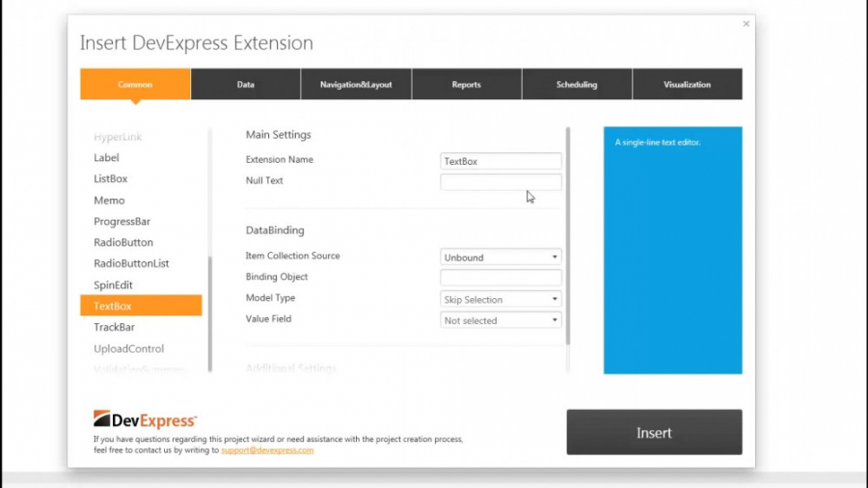868x488 pixels.
Task: Open the support@devexpress.com email link
Action: pyautogui.click(x=267, y=450)
